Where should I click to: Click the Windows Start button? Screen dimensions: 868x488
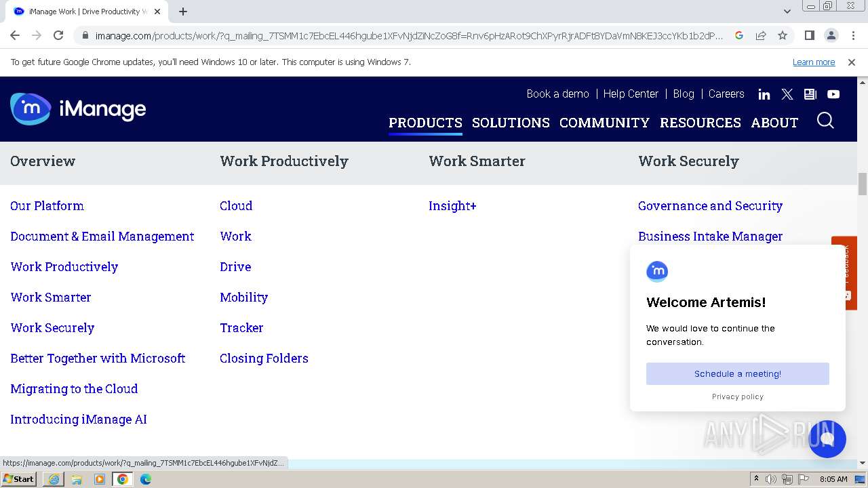(x=19, y=479)
